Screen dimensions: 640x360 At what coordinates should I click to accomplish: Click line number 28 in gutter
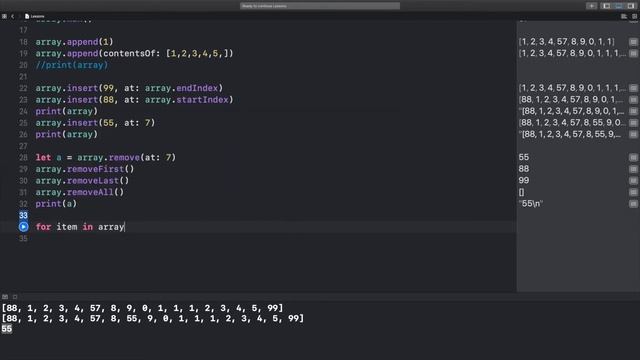(23, 158)
